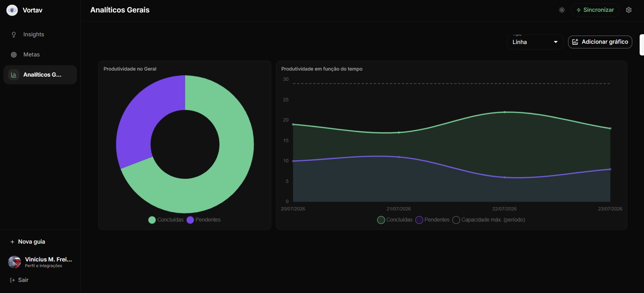The width and height of the screenshot is (644, 293).
Task: Click the user avatar picture
Action: (14, 262)
